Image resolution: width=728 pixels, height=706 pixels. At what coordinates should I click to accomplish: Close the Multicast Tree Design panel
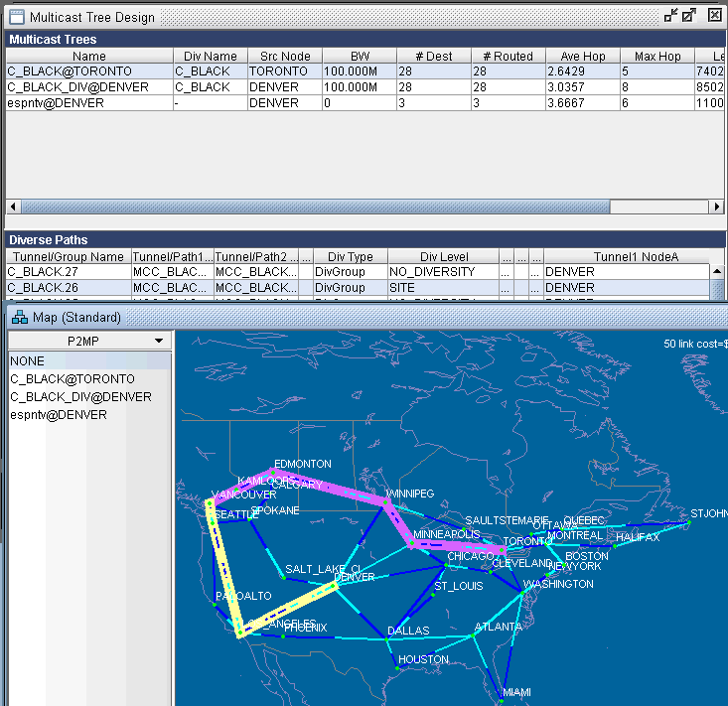712,16
